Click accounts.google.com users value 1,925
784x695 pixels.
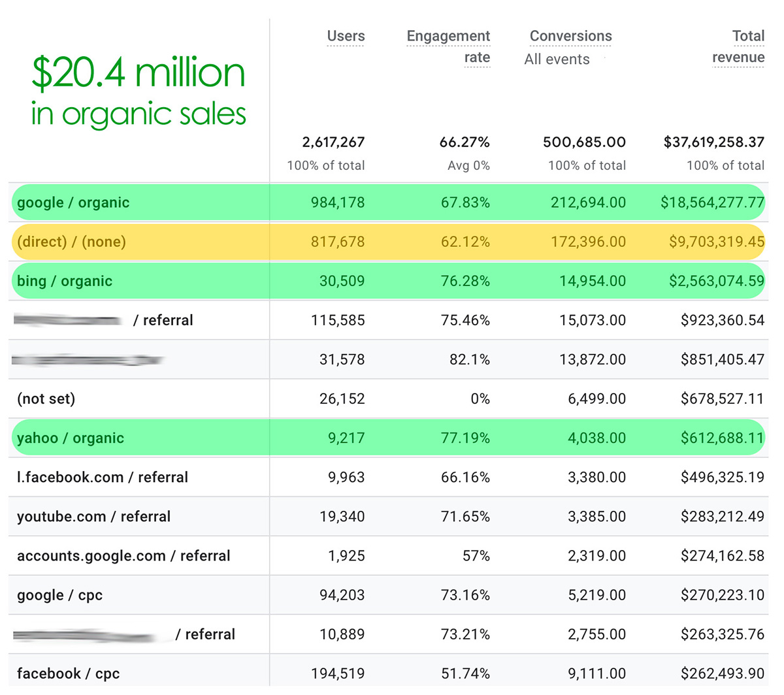tap(346, 555)
